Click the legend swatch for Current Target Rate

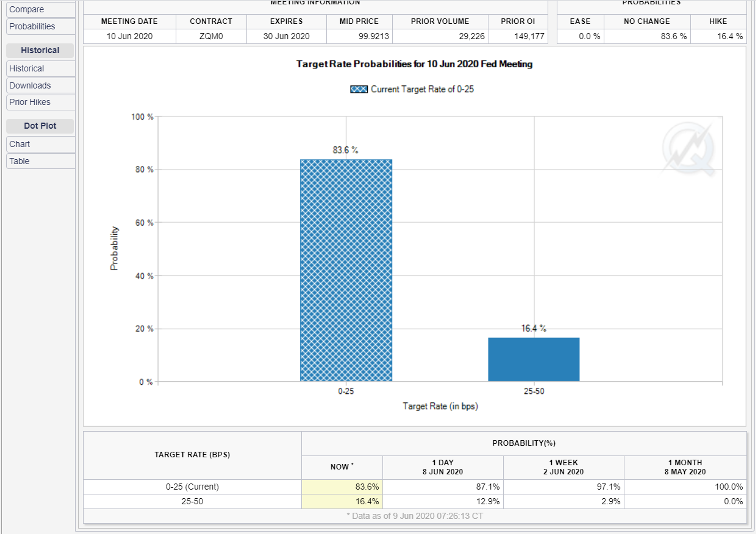359,89
